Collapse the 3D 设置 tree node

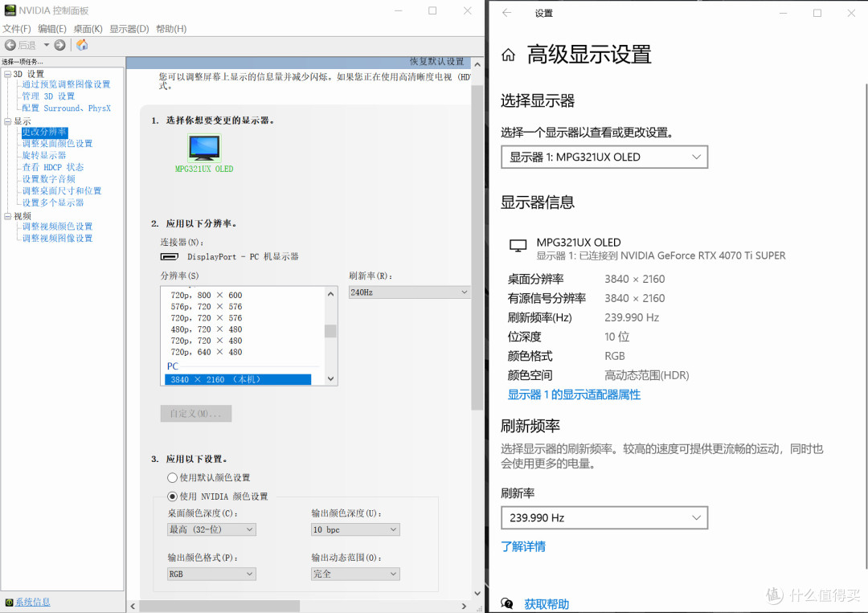pyautogui.click(x=8, y=74)
